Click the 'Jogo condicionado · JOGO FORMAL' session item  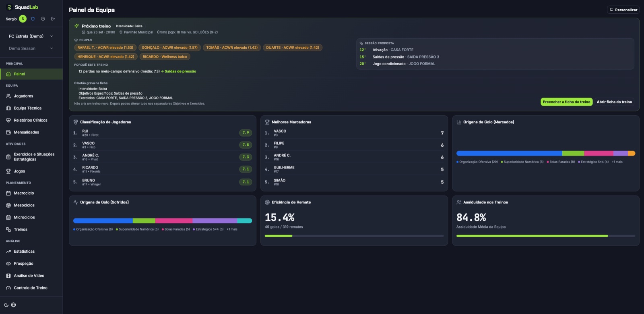(x=397, y=64)
